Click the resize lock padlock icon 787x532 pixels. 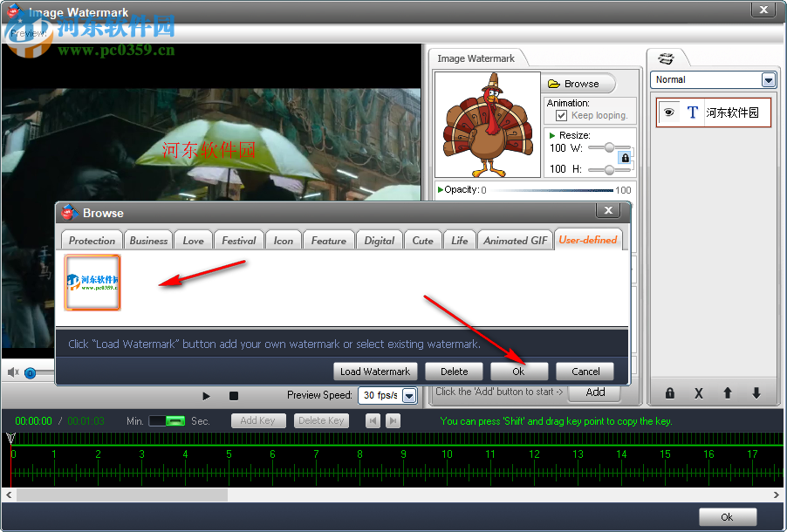625,158
